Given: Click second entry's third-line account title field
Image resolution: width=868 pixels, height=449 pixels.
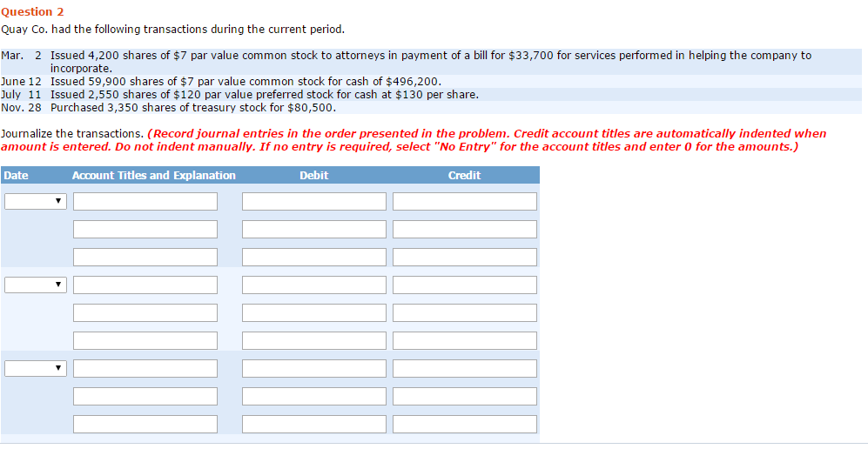Looking at the screenshot, I should point(145,340).
